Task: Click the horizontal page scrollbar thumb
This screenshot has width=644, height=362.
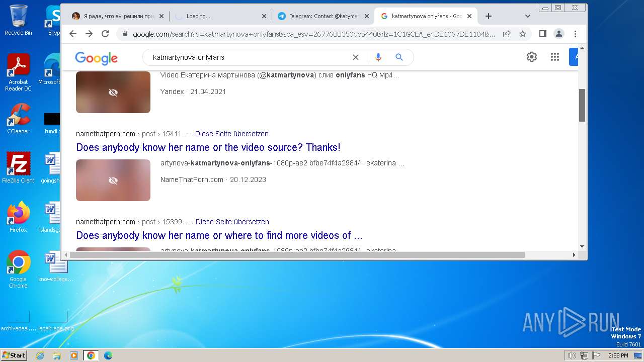Action: point(297,255)
